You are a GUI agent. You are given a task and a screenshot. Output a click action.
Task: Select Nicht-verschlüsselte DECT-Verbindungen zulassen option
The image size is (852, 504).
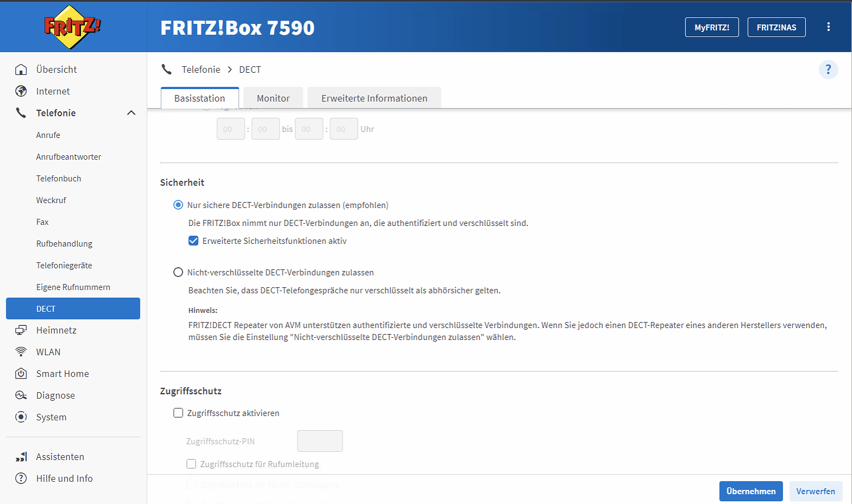tap(178, 272)
